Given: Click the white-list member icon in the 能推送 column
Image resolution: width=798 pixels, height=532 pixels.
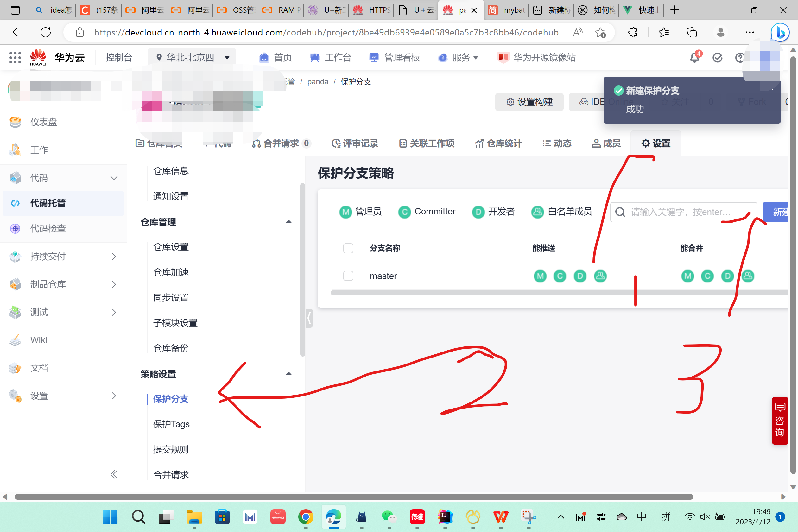Looking at the screenshot, I should tap(600, 276).
